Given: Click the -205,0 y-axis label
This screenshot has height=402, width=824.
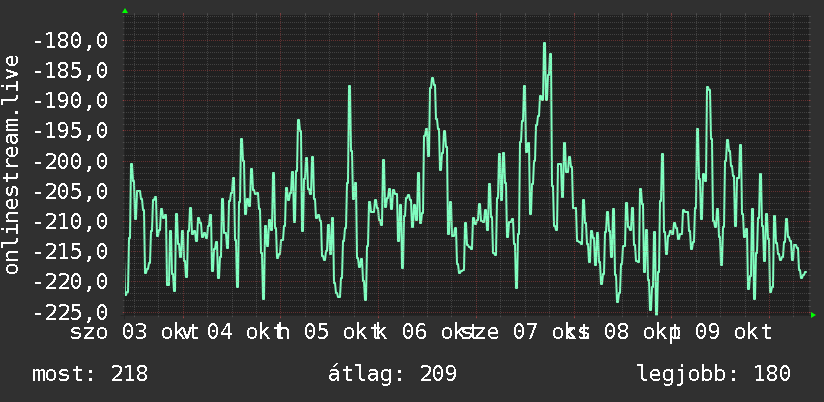Looking at the screenshot, I should tap(70, 191).
